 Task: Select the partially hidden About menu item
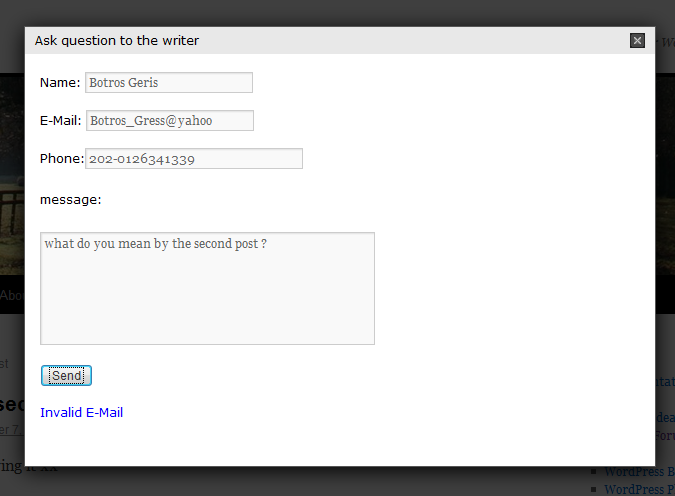click(x=12, y=295)
